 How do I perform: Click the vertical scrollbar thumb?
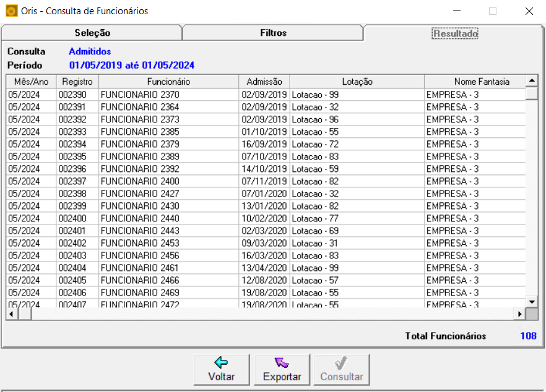[x=532, y=93]
